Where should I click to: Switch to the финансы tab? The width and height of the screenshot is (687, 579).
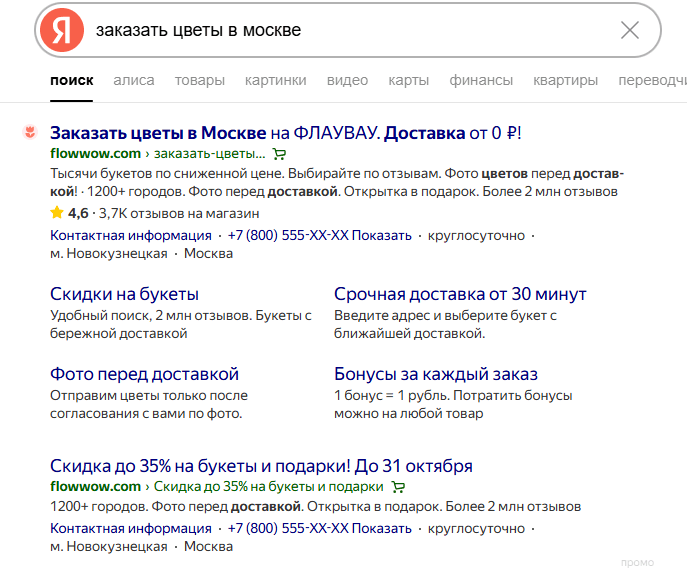coord(481,81)
